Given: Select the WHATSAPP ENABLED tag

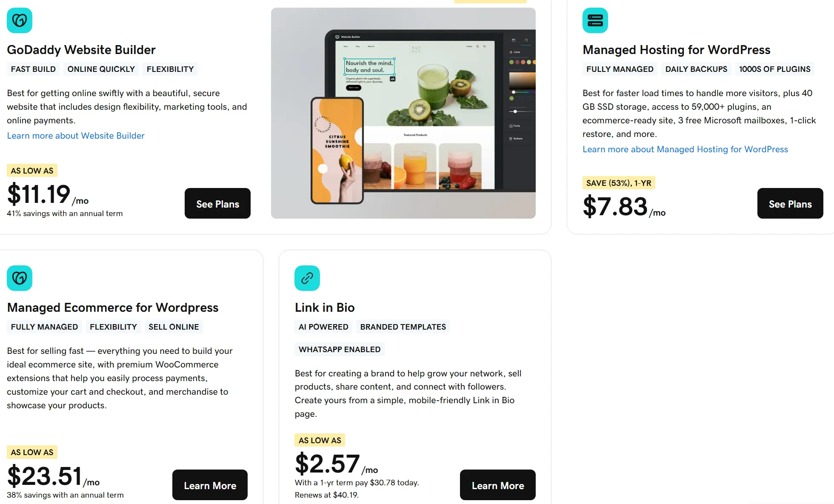Looking at the screenshot, I should 340,349.
